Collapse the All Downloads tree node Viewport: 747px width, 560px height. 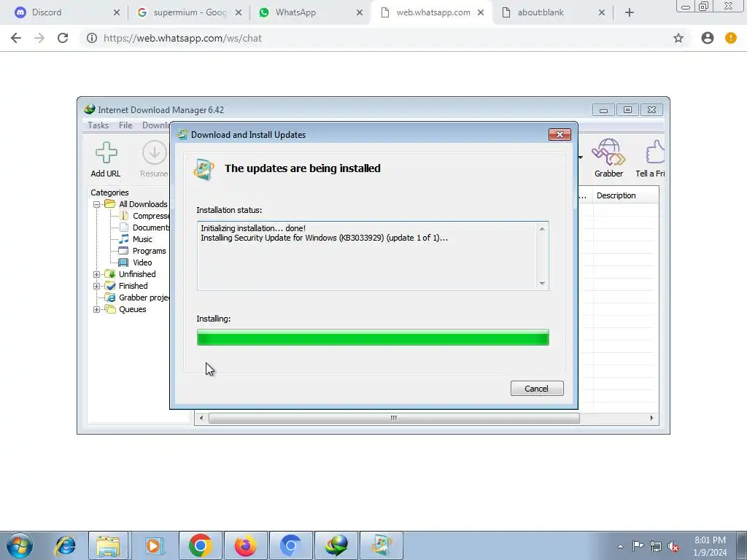point(97,204)
